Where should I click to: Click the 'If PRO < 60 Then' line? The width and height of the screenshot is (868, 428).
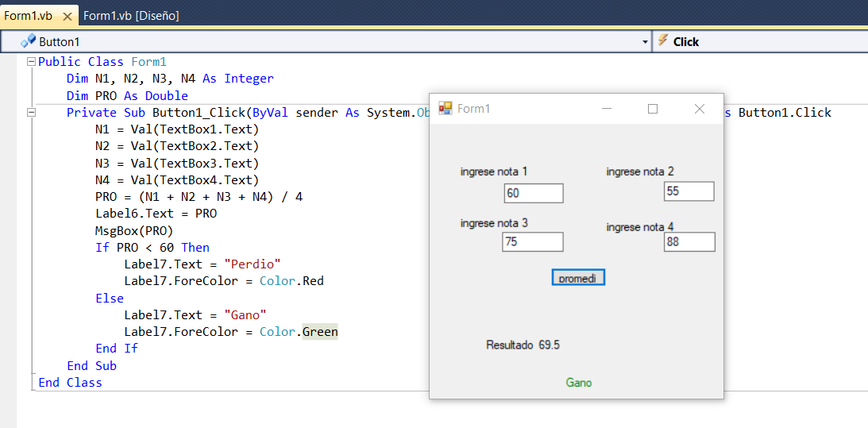click(152, 248)
